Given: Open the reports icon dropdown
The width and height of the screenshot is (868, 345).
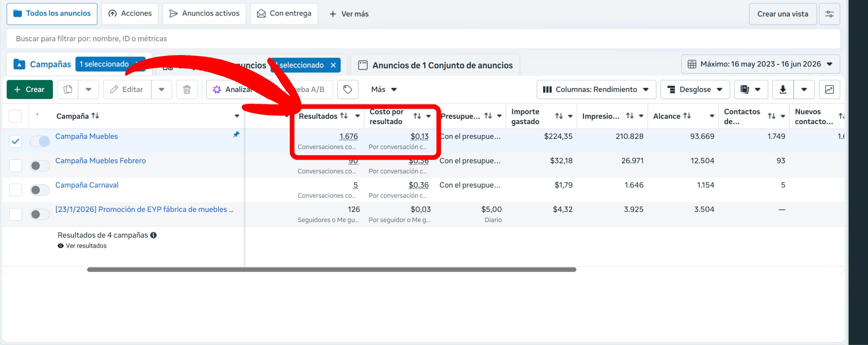Looking at the screenshot, I should [751, 89].
